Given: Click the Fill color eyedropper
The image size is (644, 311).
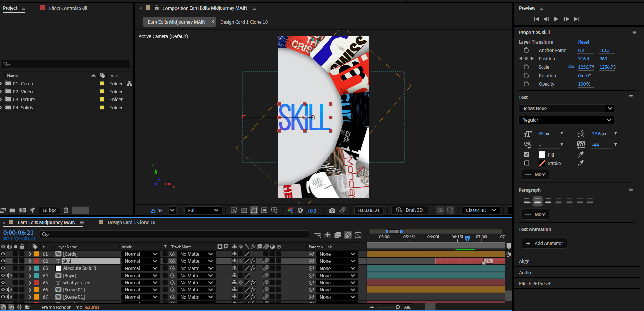Looking at the screenshot, I should (x=581, y=154).
